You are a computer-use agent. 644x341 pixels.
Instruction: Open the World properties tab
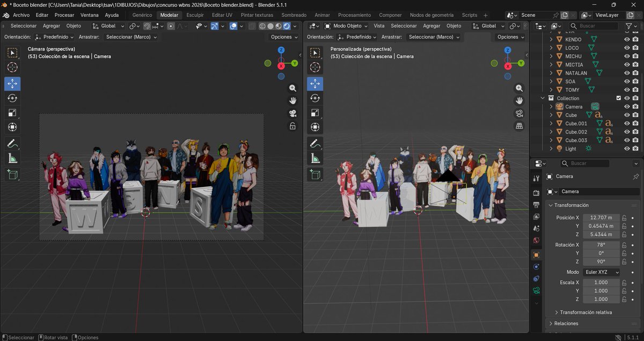pos(536,240)
